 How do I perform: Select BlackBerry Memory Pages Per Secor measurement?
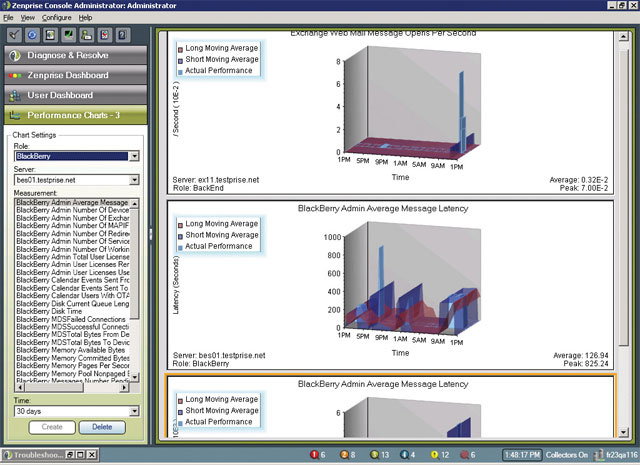tap(72, 366)
